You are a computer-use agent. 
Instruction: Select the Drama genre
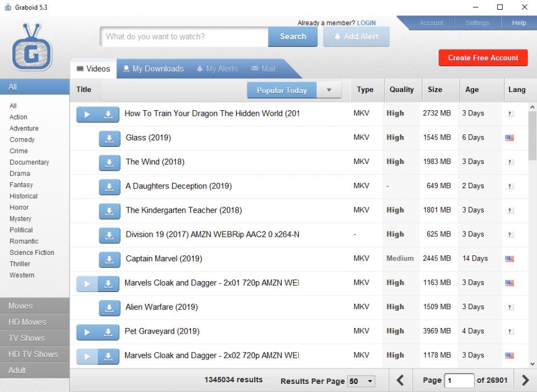pos(20,174)
